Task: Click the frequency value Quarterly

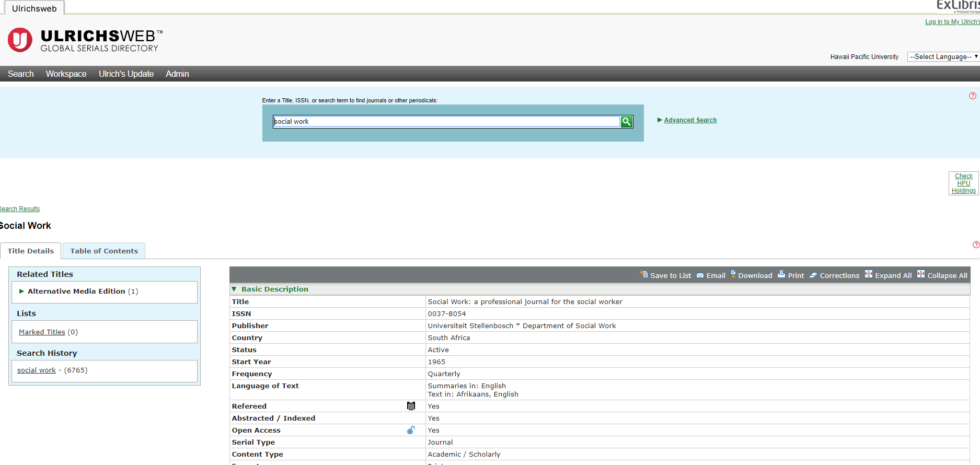Action: 444,374
